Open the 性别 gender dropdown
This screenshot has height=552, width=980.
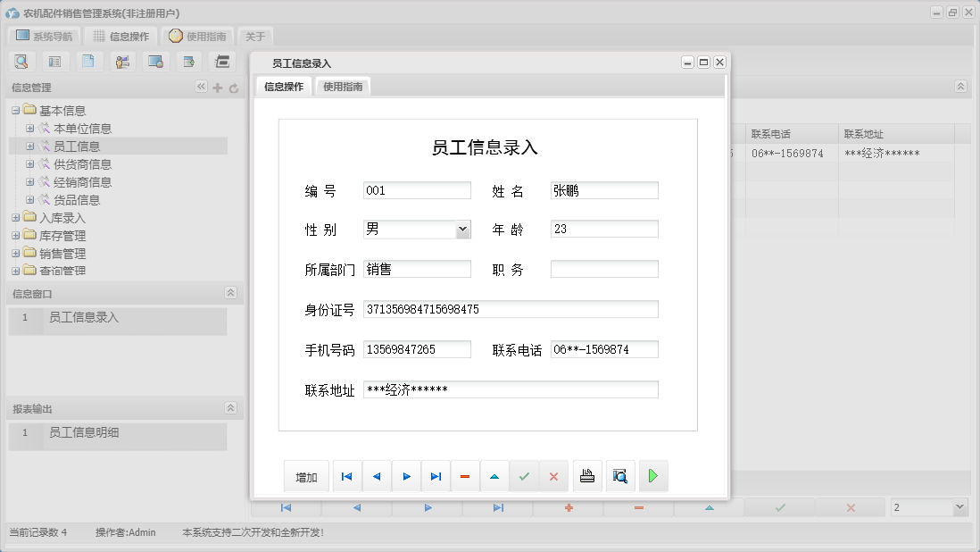click(462, 229)
